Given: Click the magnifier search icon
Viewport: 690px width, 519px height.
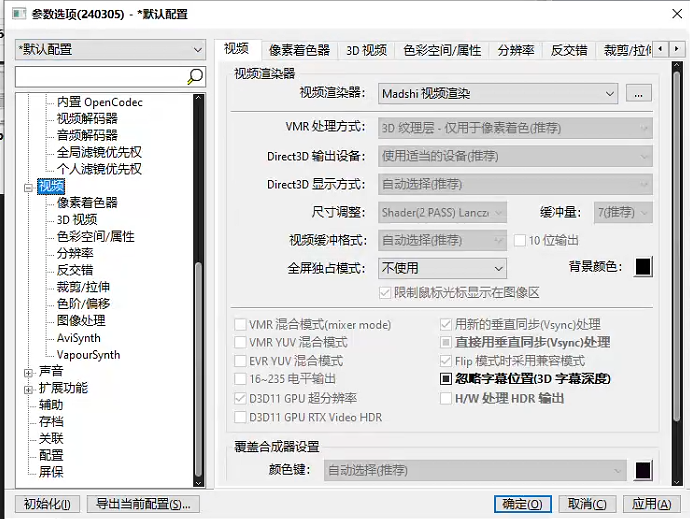Looking at the screenshot, I should point(196,76).
